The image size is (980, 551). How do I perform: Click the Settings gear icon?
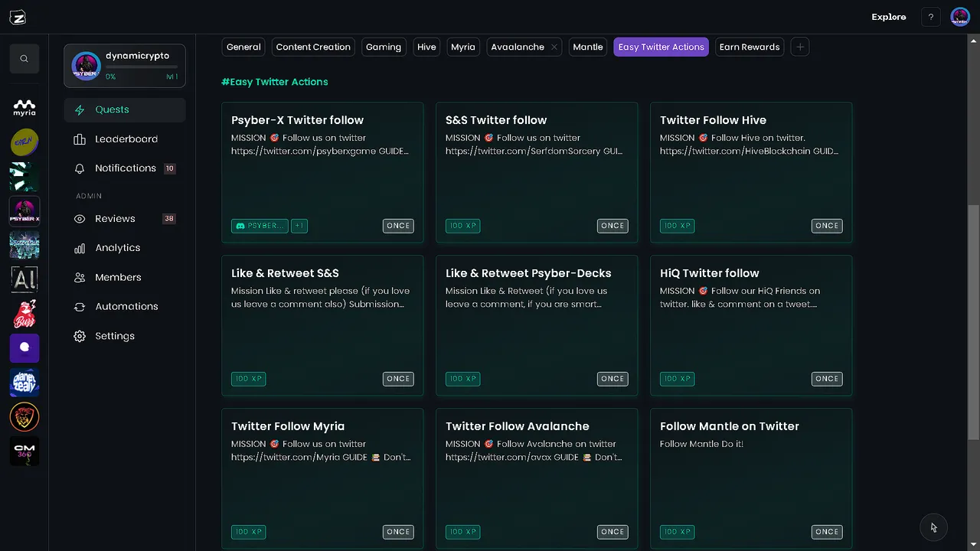point(80,336)
